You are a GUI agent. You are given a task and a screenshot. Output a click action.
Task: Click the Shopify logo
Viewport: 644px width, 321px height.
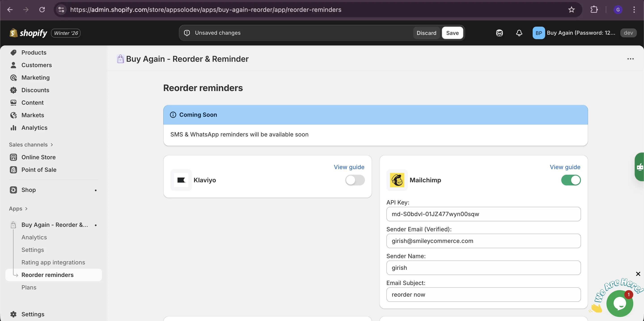pyautogui.click(x=28, y=33)
